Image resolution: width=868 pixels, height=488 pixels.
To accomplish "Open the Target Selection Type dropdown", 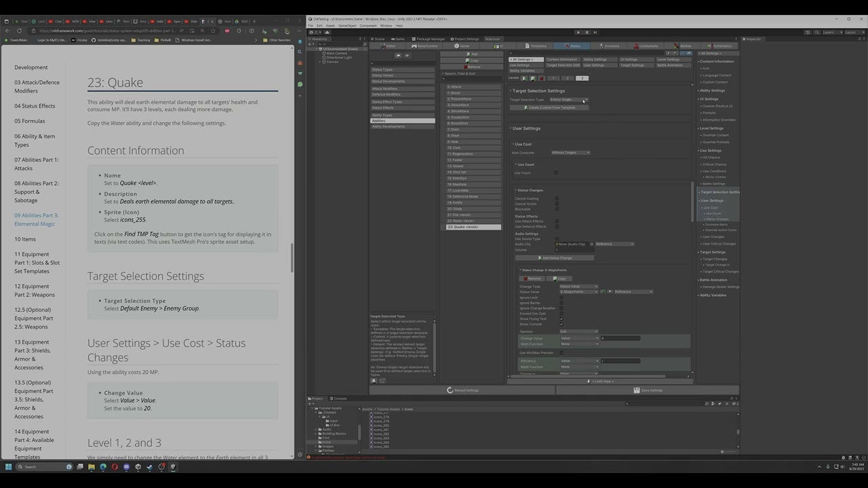I will point(568,100).
